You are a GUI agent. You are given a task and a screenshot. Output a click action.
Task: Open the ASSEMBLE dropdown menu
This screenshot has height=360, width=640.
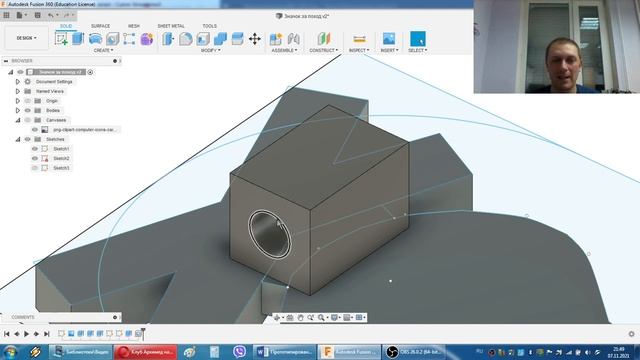click(x=284, y=50)
